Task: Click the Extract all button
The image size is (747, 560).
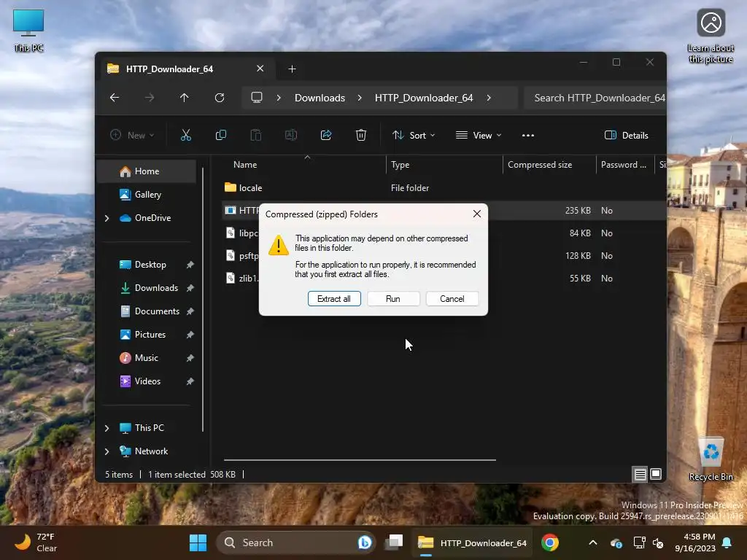Action: coord(334,298)
